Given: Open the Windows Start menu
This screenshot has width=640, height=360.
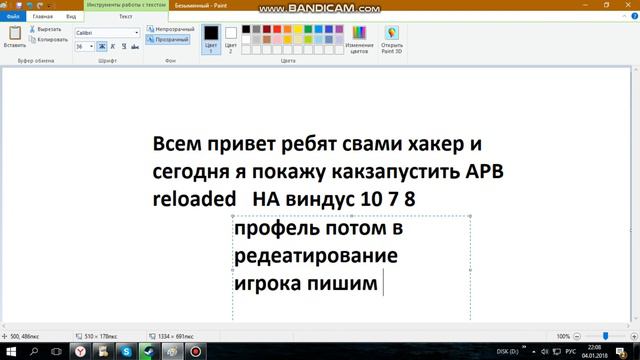Looking at the screenshot, I should [11, 351].
